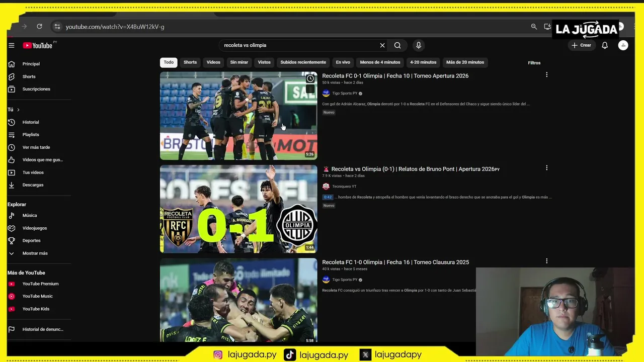
Task: Click the YouTube logo
Action: (x=38, y=45)
